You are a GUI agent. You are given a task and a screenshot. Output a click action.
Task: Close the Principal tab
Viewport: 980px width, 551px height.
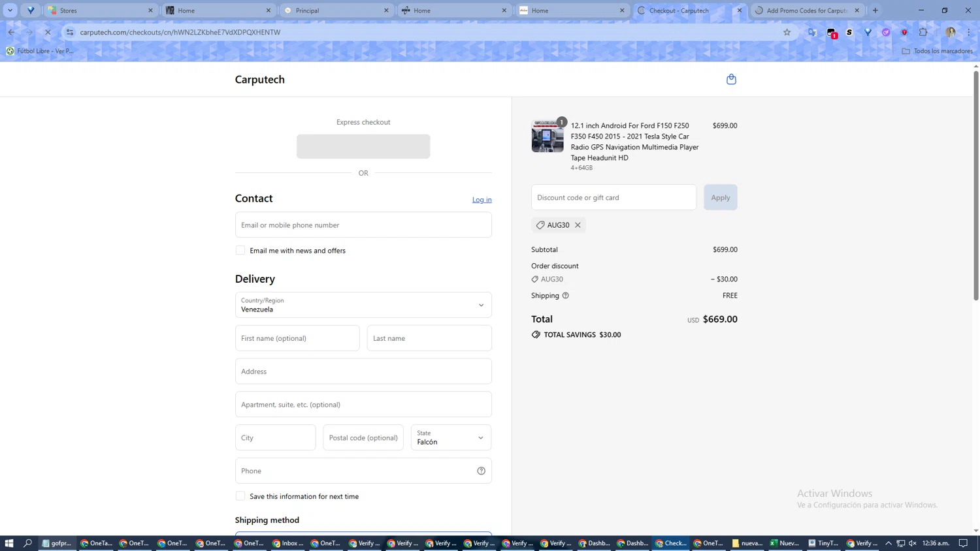386,10
